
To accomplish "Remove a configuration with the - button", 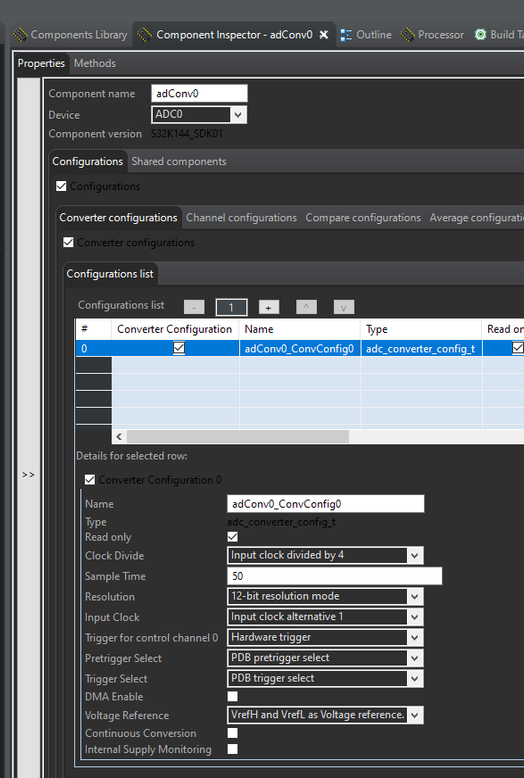I will (194, 308).
